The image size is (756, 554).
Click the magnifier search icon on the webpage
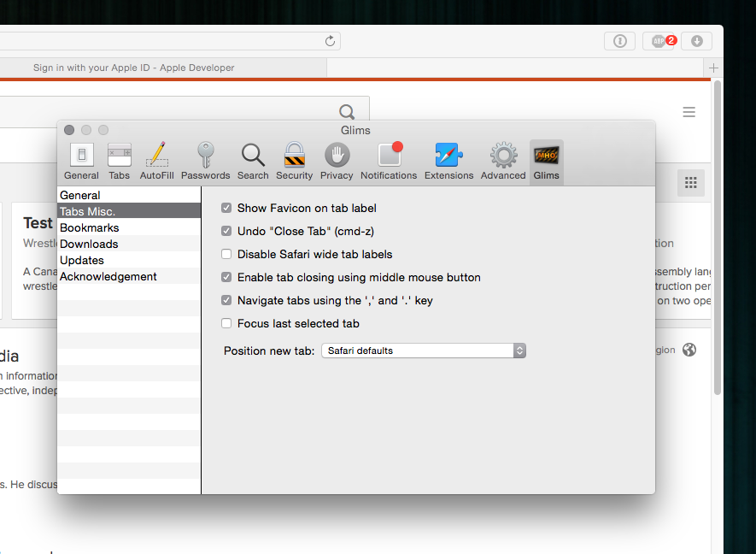(x=347, y=112)
